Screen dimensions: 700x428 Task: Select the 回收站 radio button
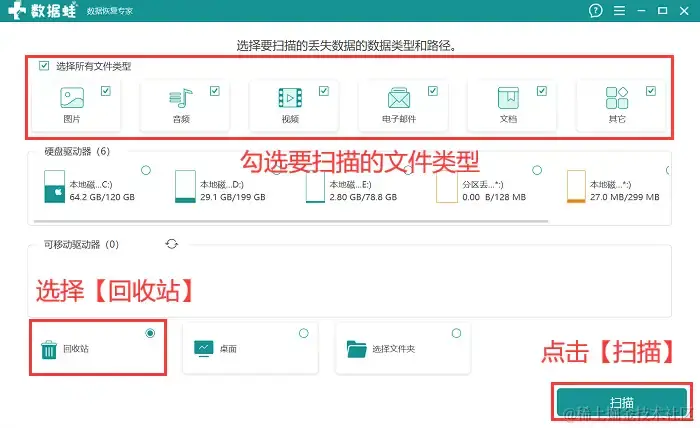(x=150, y=333)
